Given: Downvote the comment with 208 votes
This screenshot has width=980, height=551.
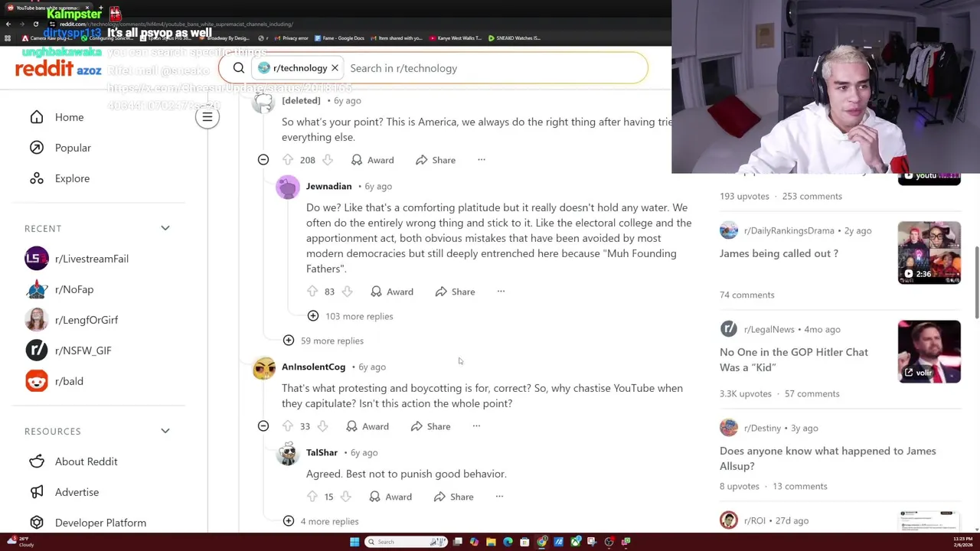Looking at the screenshot, I should click(328, 160).
